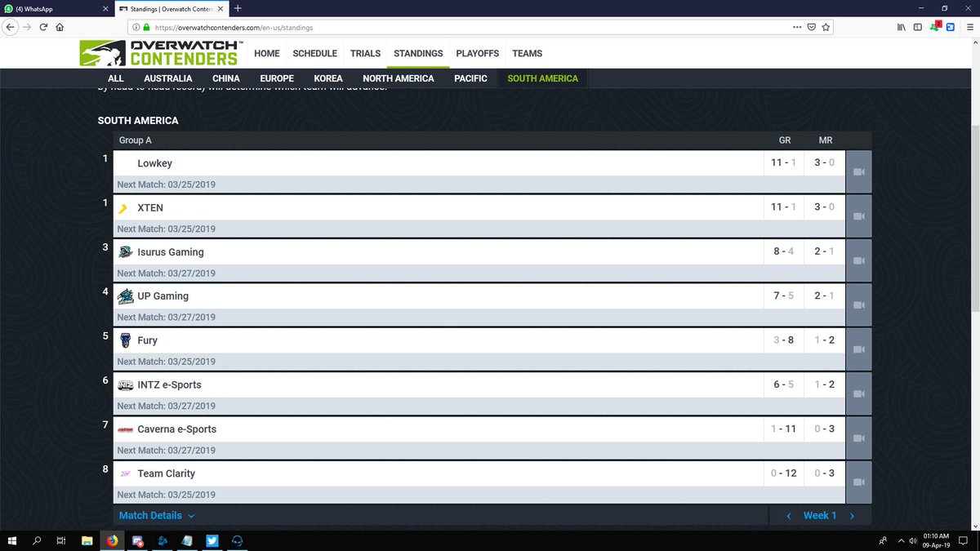Open the TEAMS nav item
The height and width of the screenshot is (551, 980).
528,53
